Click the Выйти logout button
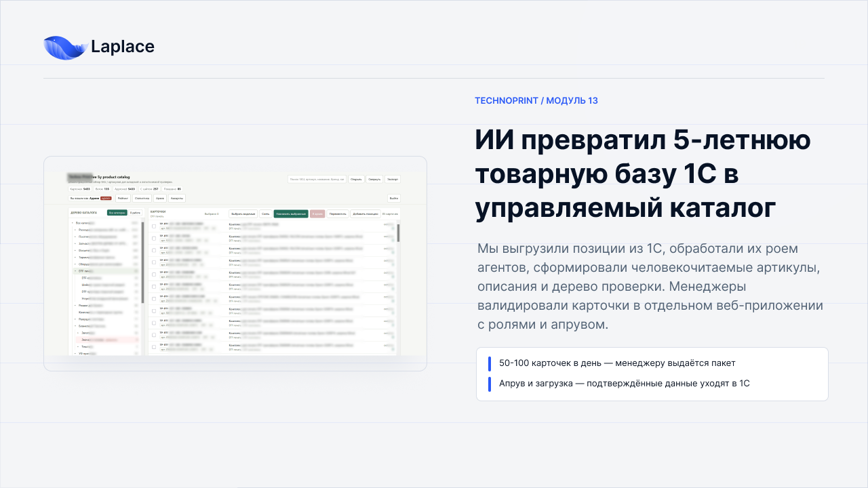 tap(394, 198)
